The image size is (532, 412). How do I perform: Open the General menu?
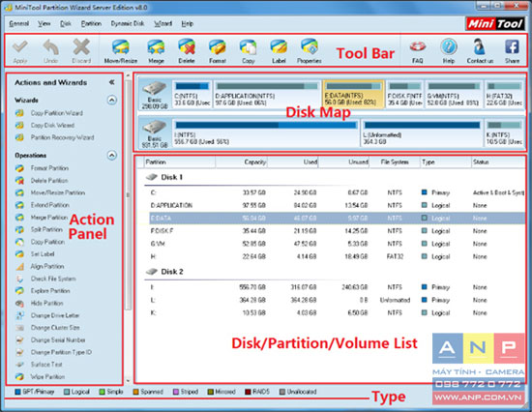click(19, 23)
